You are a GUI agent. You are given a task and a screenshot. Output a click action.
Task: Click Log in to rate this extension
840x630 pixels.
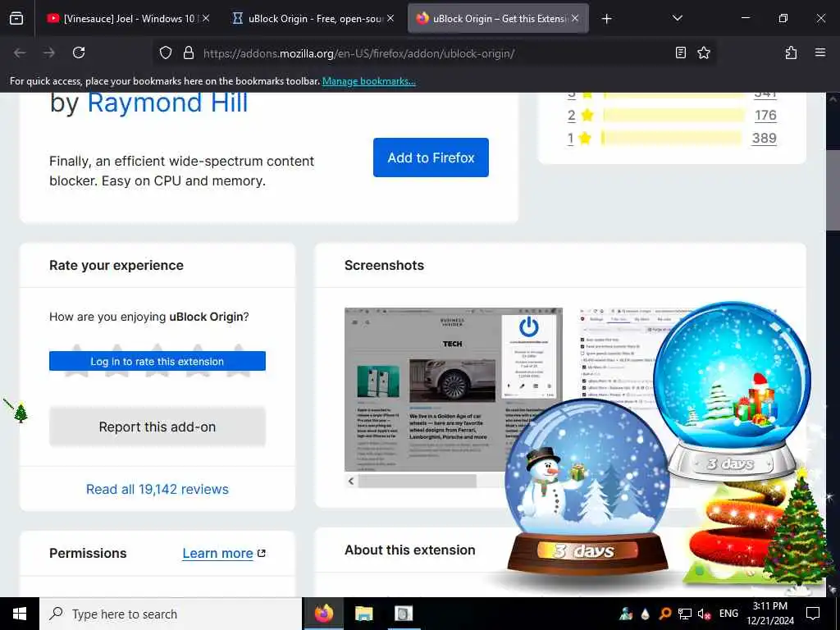157,361
